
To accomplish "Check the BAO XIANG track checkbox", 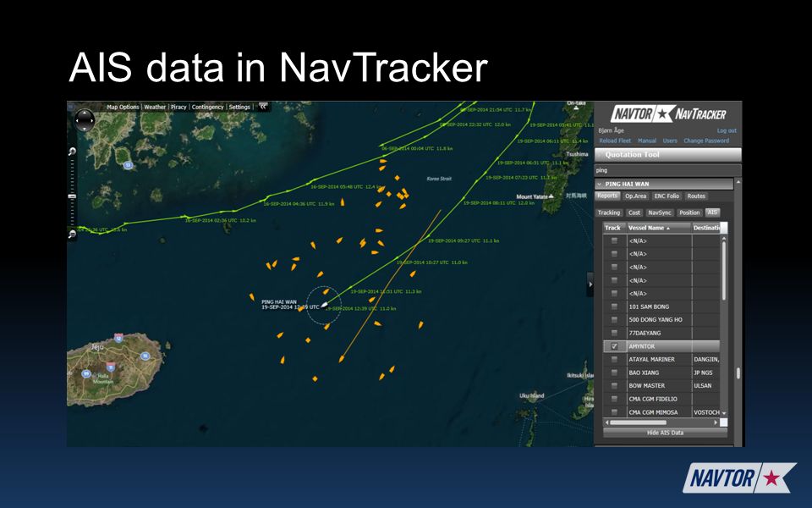I will click(x=615, y=373).
